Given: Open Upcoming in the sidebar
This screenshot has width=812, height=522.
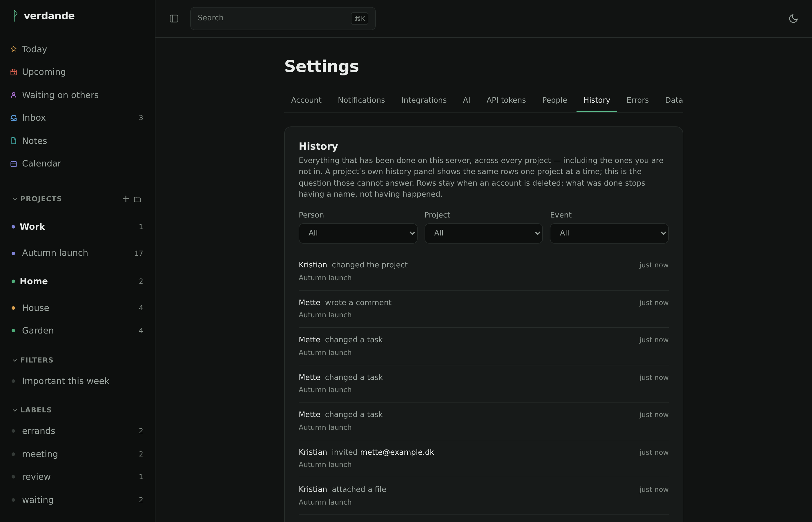Looking at the screenshot, I should [x=77, y=72].
